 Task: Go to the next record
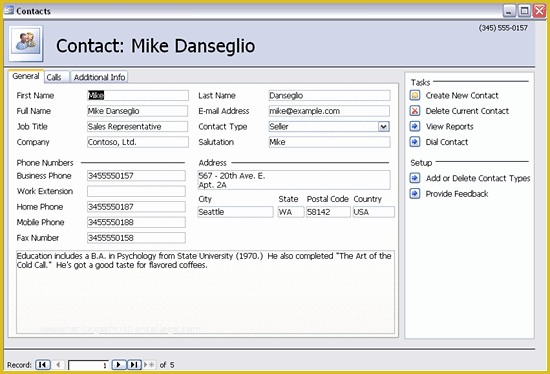(x=119, y=365)
